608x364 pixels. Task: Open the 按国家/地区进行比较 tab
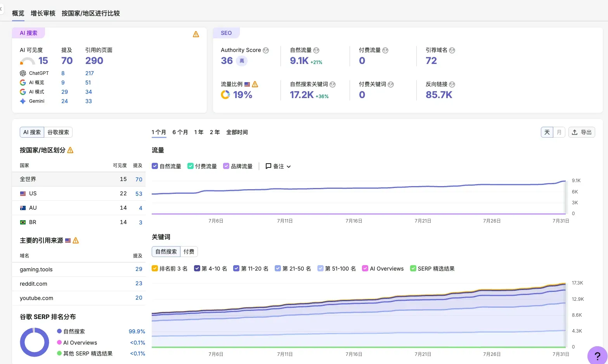click(x=91, y=13)
